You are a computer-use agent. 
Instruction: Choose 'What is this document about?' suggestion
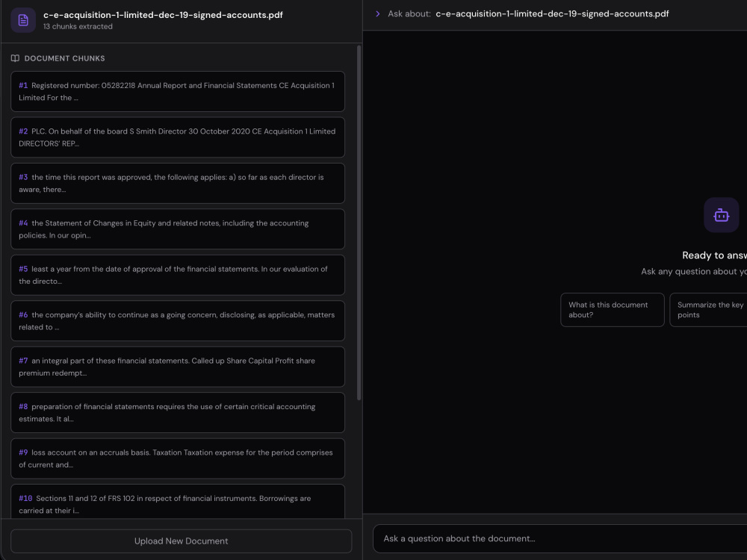click(613, 310)
